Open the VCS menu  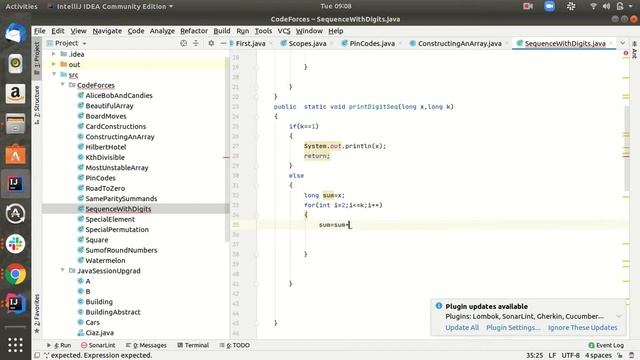284,31
